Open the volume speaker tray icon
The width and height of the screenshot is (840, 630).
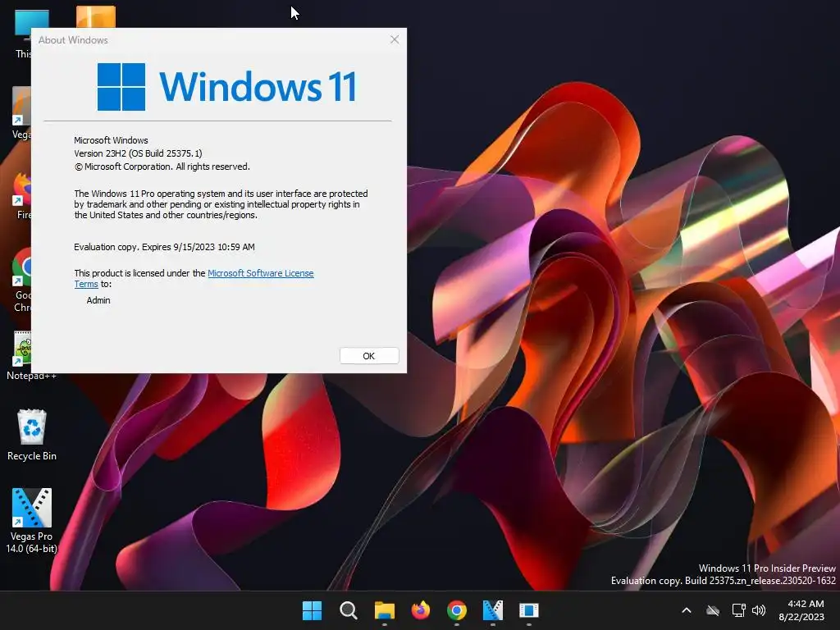[x=759, y=610]
